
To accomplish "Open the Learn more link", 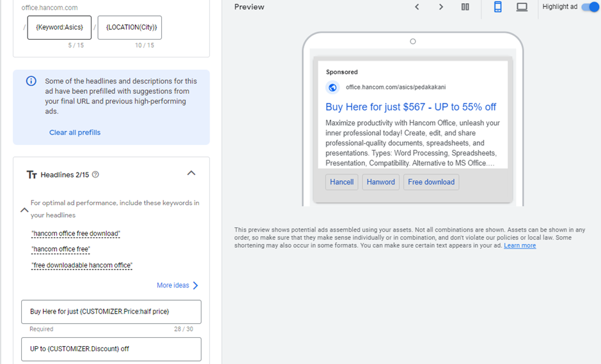I will [x=520, y=245].
